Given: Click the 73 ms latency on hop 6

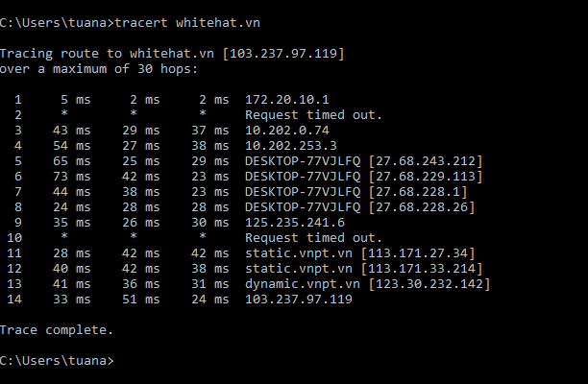Looking at the screenshot, I should pyautogui.click(x=72, y=177).
